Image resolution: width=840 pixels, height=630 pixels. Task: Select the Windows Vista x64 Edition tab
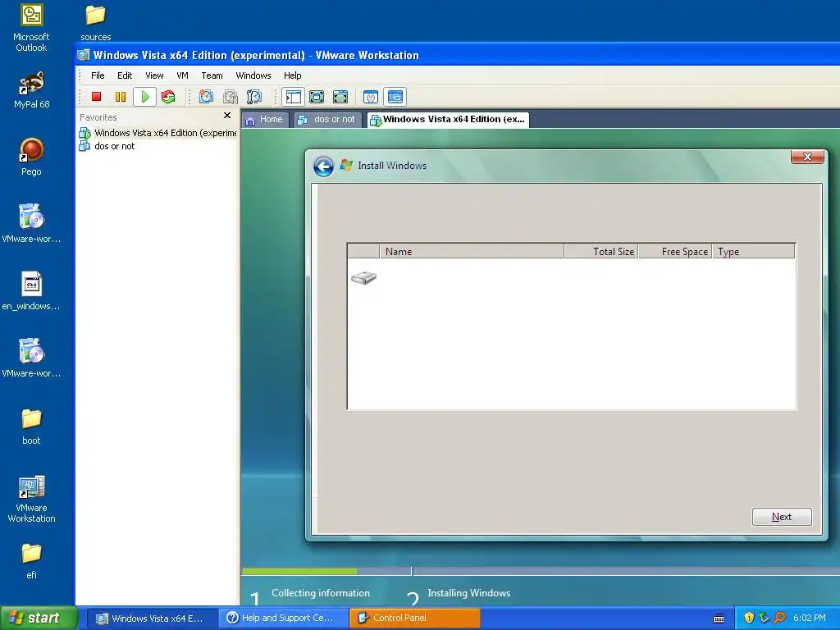point(448,120)
